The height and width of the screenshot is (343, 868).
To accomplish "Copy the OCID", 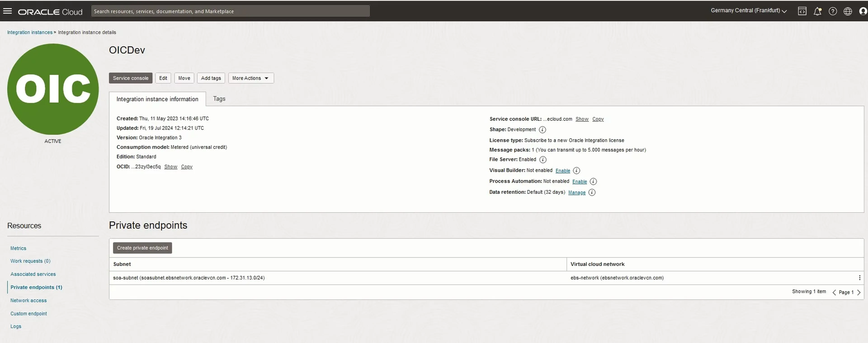I will 187,167.
